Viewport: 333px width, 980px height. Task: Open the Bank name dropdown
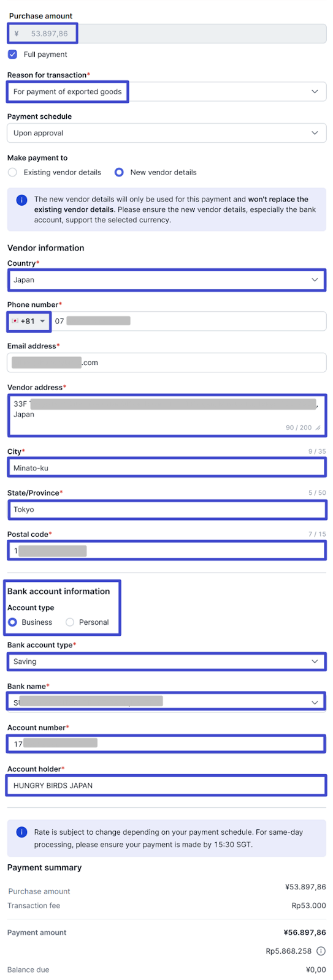(x=167, y=703)
